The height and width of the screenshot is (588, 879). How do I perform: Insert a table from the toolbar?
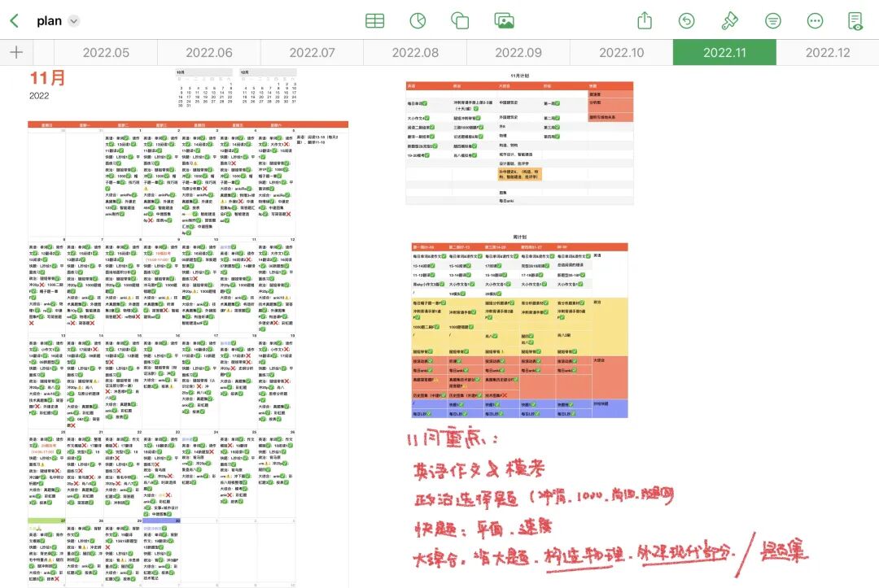tap(374, 21)
